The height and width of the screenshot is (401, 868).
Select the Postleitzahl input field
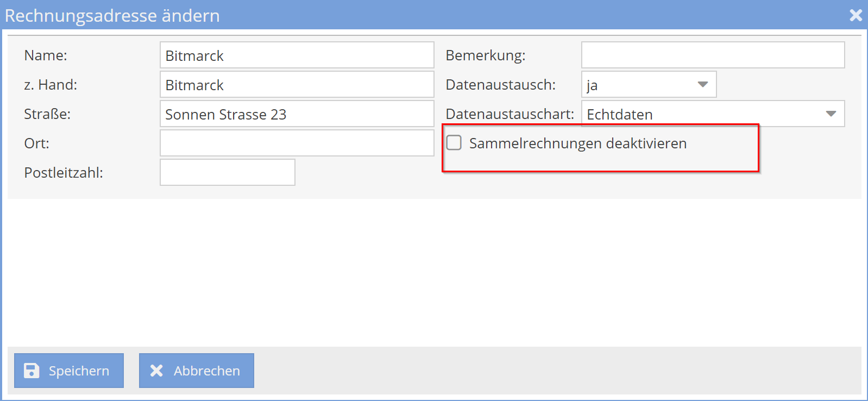227,172
